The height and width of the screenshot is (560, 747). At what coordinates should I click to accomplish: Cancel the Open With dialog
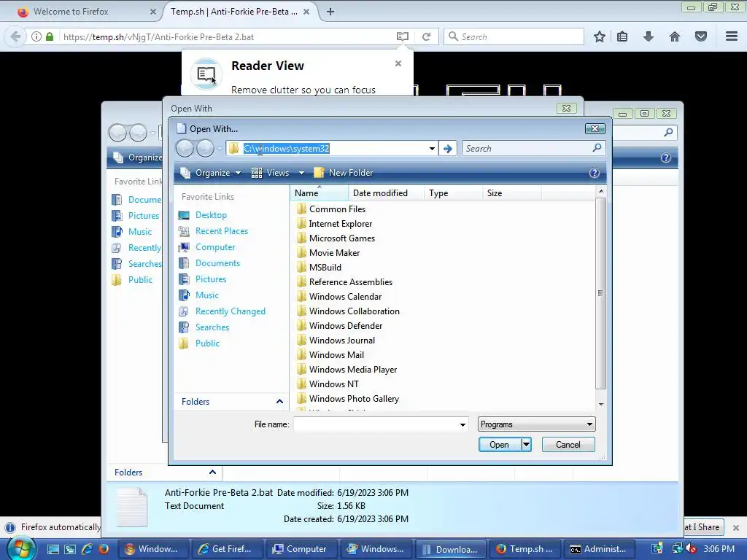click(568, 445)
